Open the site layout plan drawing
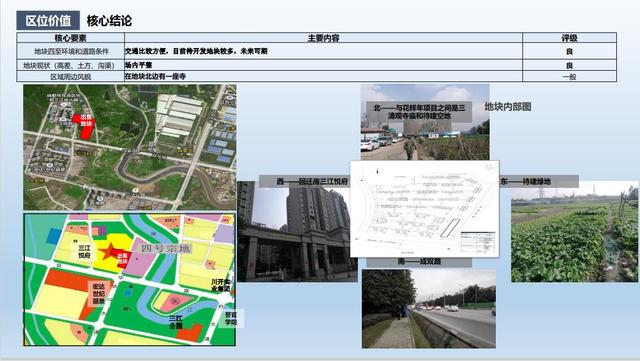Viewport: 640px width, 361px height. click(x=424, y=209)
